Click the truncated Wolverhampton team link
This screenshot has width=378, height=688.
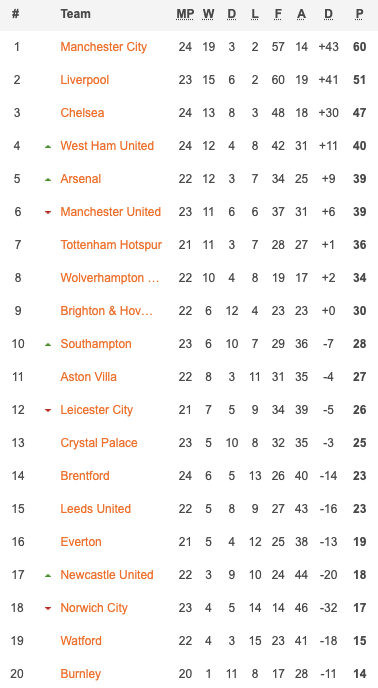point(110,278)
